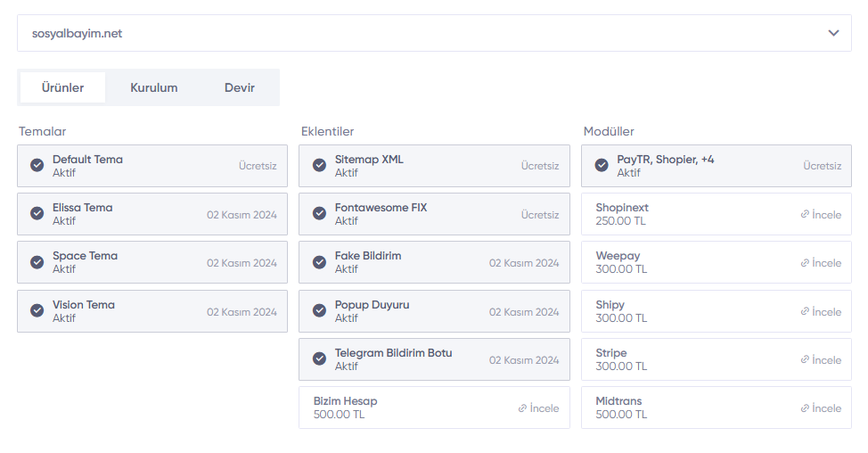Toggle the Fake Bildirim active checkmark

click(x=319, y=262)
